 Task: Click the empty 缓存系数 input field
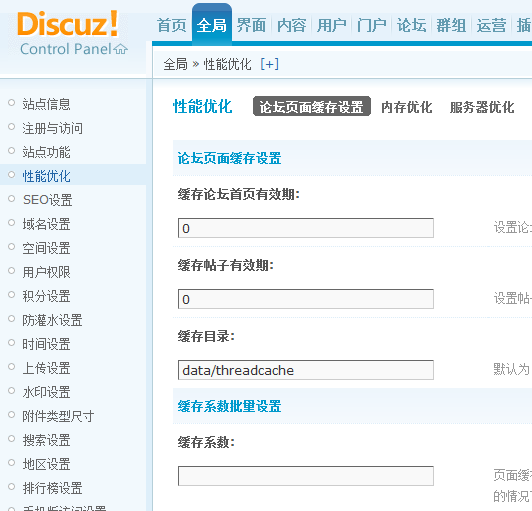[x=306, y=476]
